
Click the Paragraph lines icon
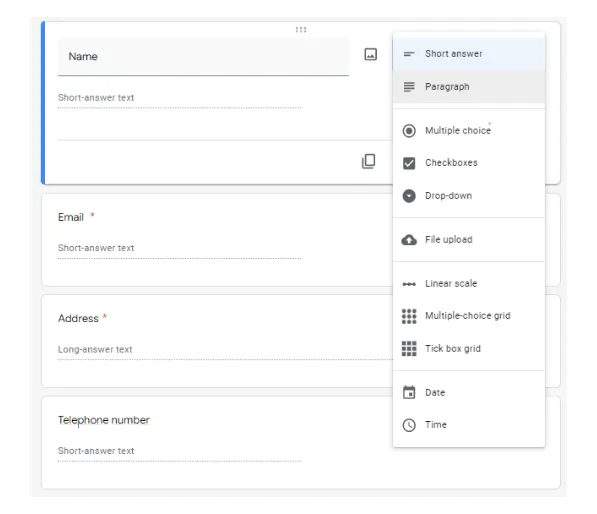click(409, 87)
